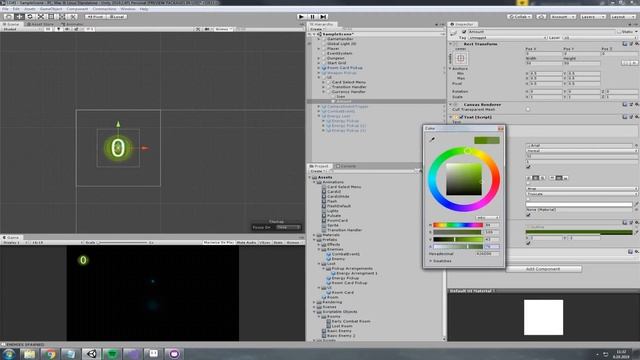
Task: Open the cloud services icon next to Collab
Action: point(541,17)
